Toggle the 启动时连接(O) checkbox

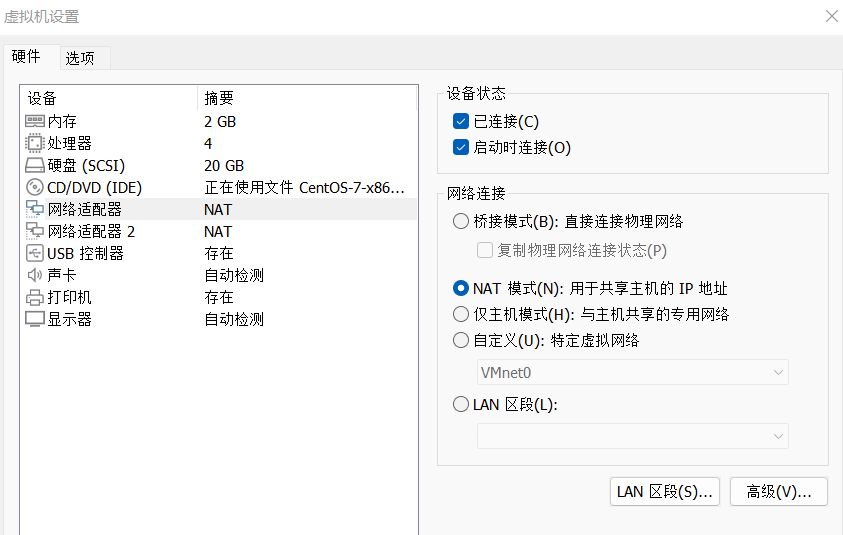(x=461, y=148)
